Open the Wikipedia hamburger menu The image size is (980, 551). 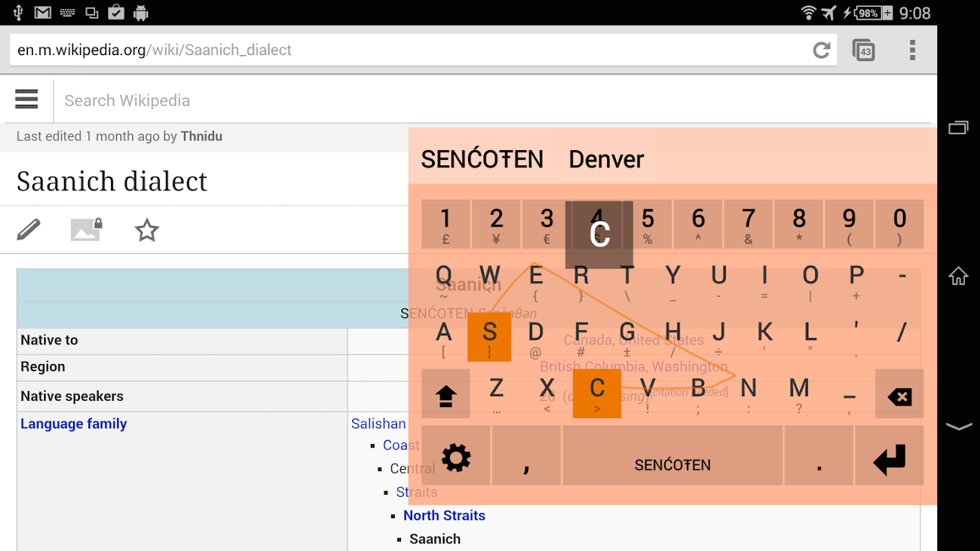pyautogui.click(x=26, y=100)
